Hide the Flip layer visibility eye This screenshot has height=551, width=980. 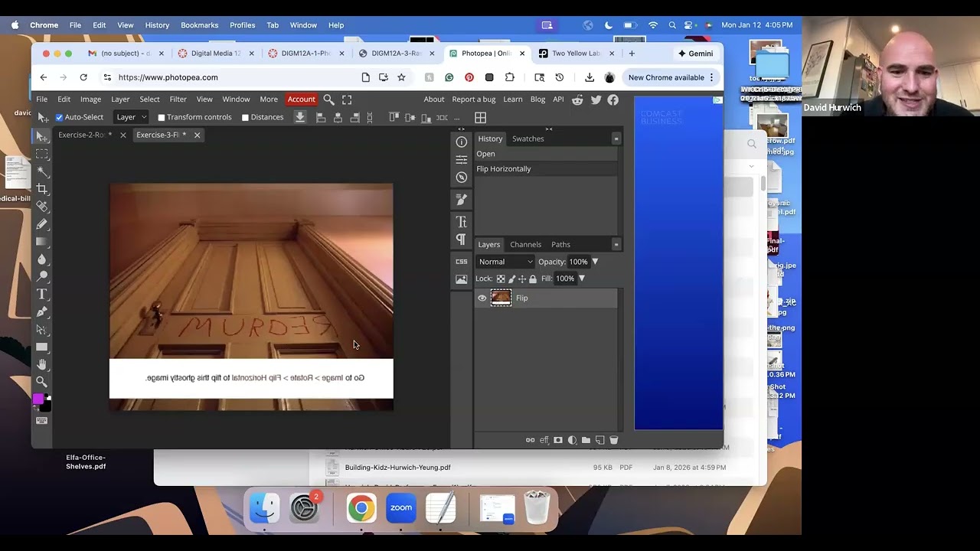pos(482,298)
